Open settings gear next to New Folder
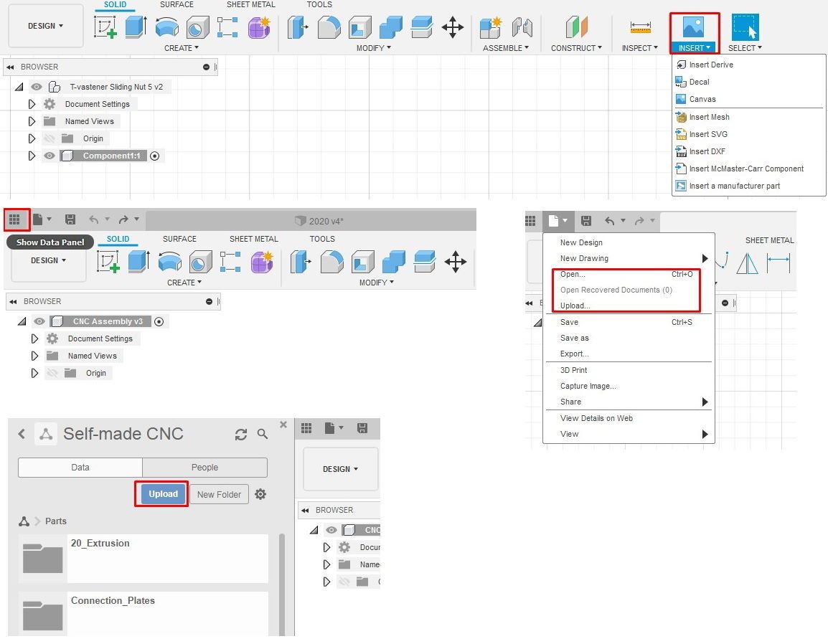 [260, 494]
